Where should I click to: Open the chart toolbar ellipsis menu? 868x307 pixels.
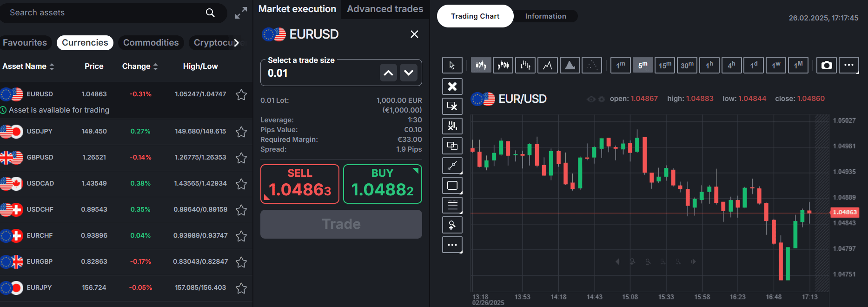coord(849,65)
